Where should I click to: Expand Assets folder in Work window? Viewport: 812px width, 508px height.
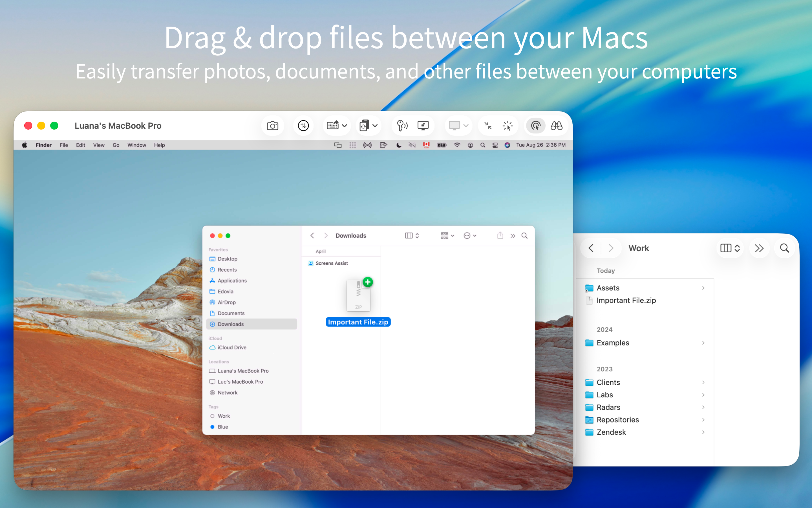pyautogui.click(x=703, y=288)
